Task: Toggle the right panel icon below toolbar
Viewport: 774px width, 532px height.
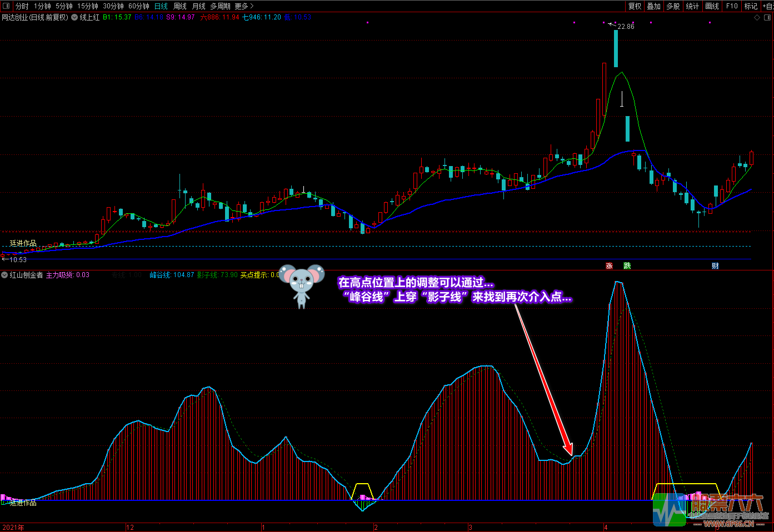Action: (x=768, y=18)
